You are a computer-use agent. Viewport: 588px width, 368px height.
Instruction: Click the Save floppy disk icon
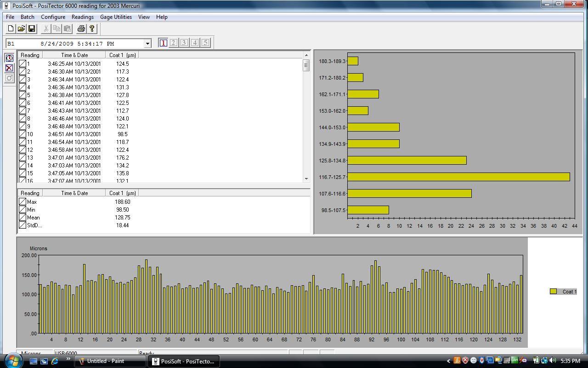click(x=32, y=29)
